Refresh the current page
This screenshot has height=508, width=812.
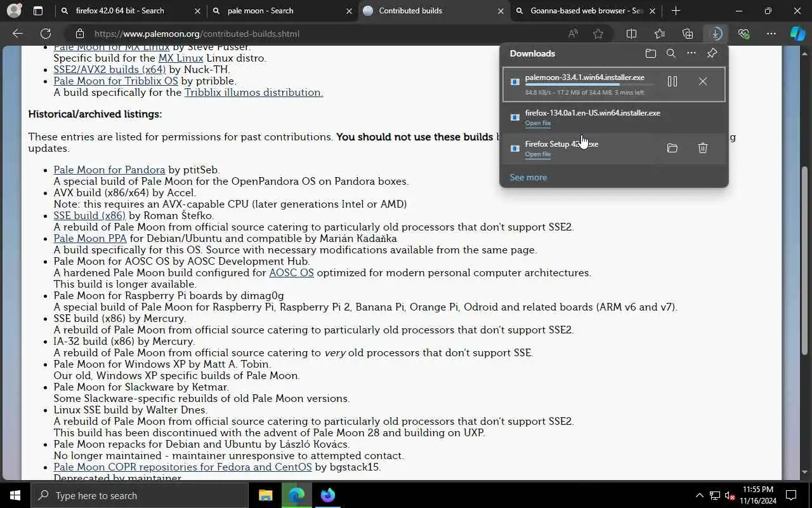(x=46, y=34)
